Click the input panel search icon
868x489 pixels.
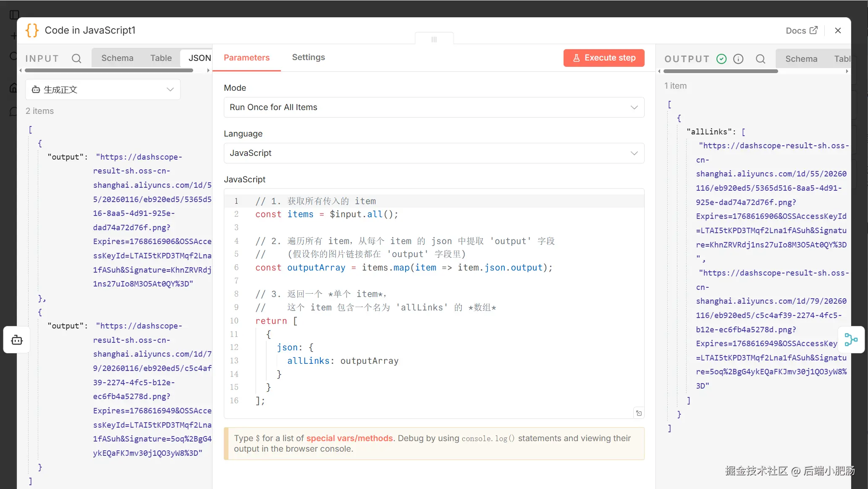(x=76, y=58)
